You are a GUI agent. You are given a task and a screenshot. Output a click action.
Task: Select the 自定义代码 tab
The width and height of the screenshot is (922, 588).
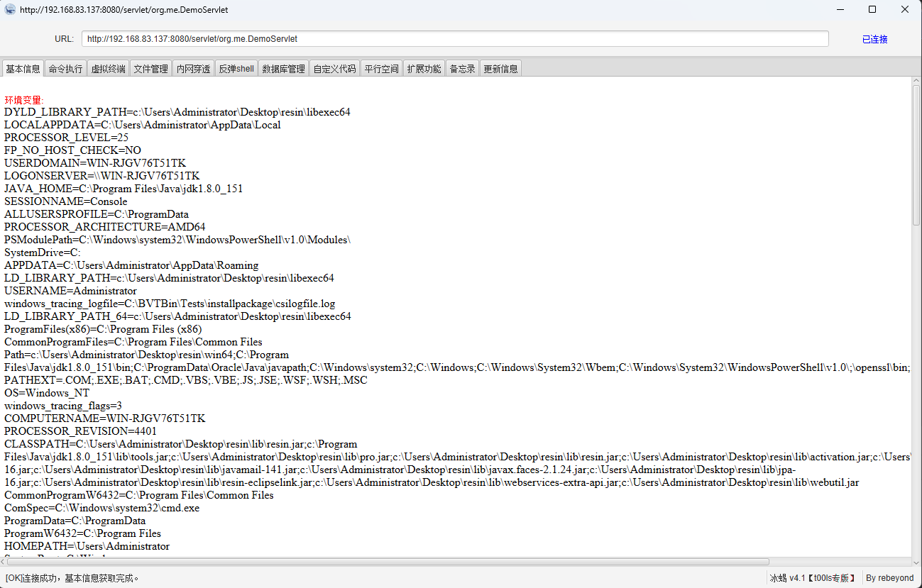(x=334, y=69)
